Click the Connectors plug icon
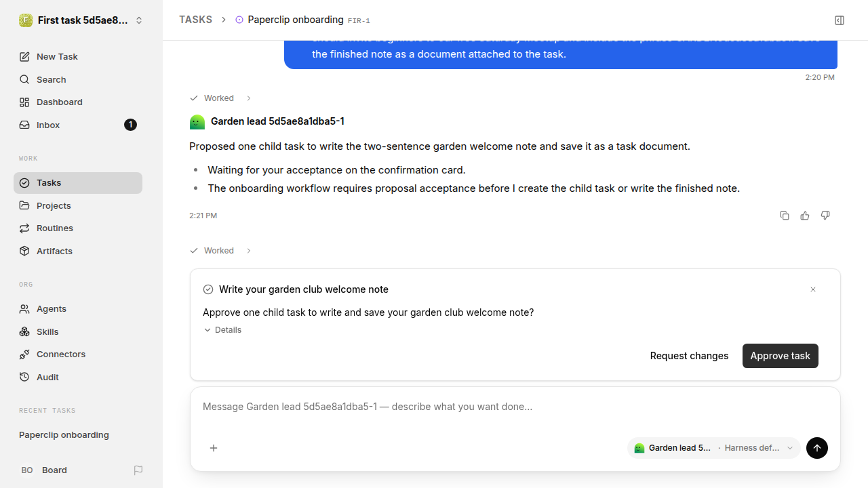Image resolution: width=868 pixels, height=488 pixels. (x=24, y=354)
